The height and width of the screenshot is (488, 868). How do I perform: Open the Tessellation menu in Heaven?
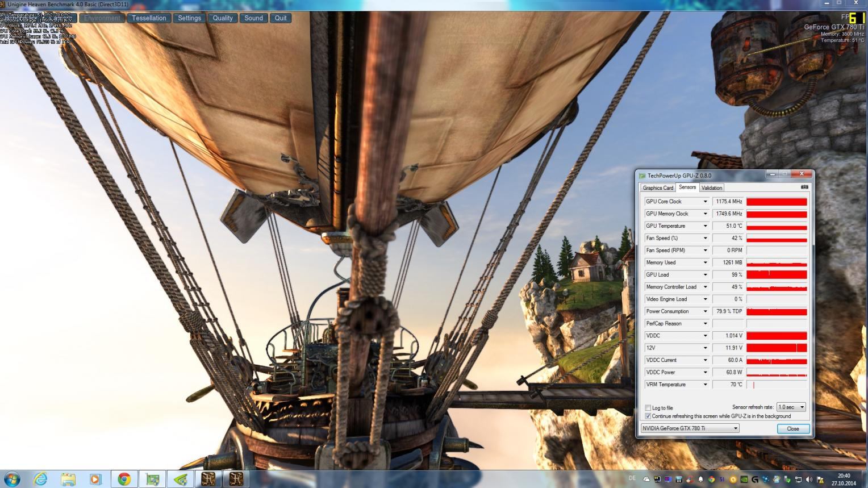pyautogui.click(x=149, y=18)
